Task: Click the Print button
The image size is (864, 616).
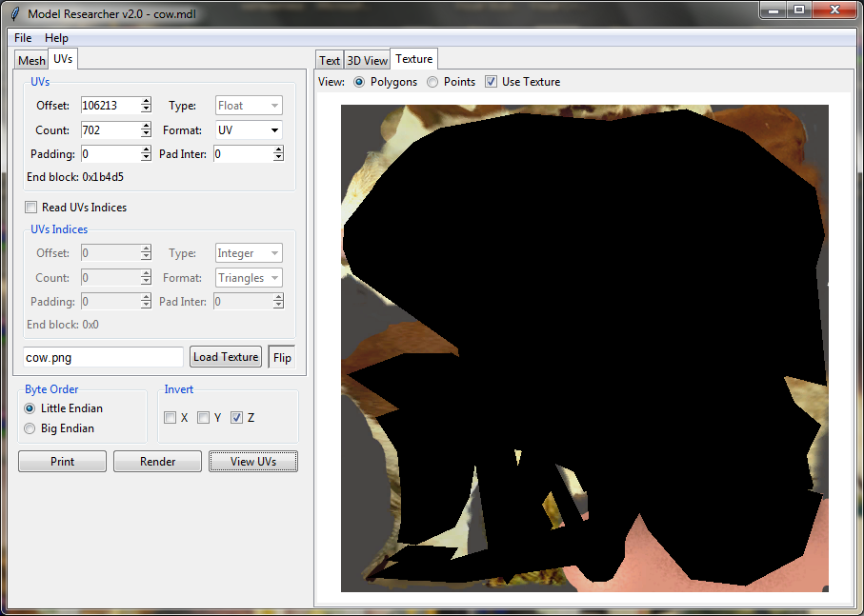Action: tap(62, 462)
